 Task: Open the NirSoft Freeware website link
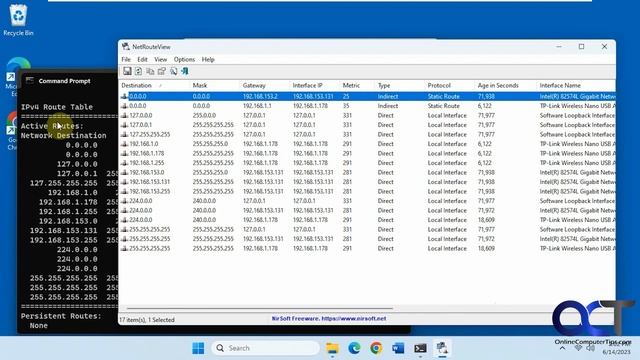click(x=329, y=319)
